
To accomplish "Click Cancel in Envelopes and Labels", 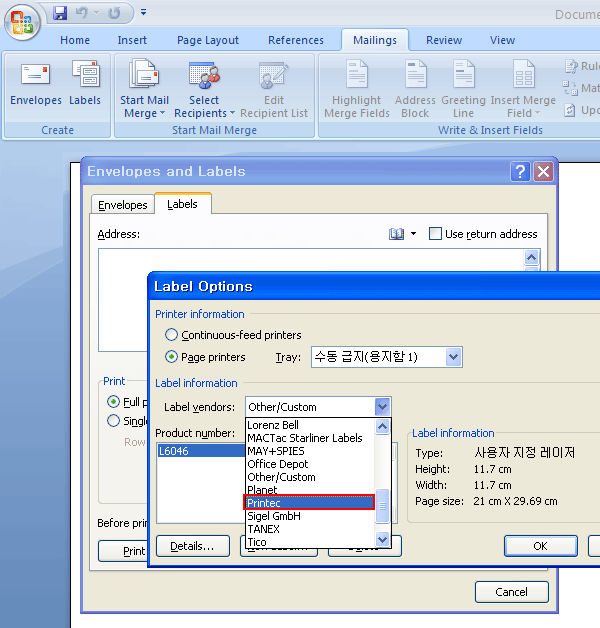I will [x=511, y=592].
